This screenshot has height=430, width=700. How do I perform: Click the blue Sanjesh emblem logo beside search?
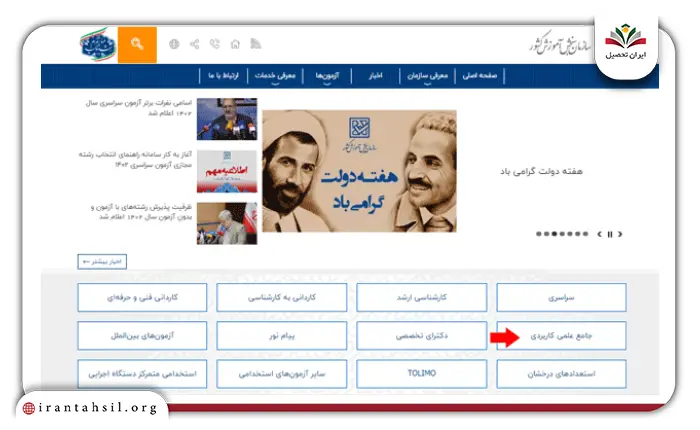(x=98, y=44)
